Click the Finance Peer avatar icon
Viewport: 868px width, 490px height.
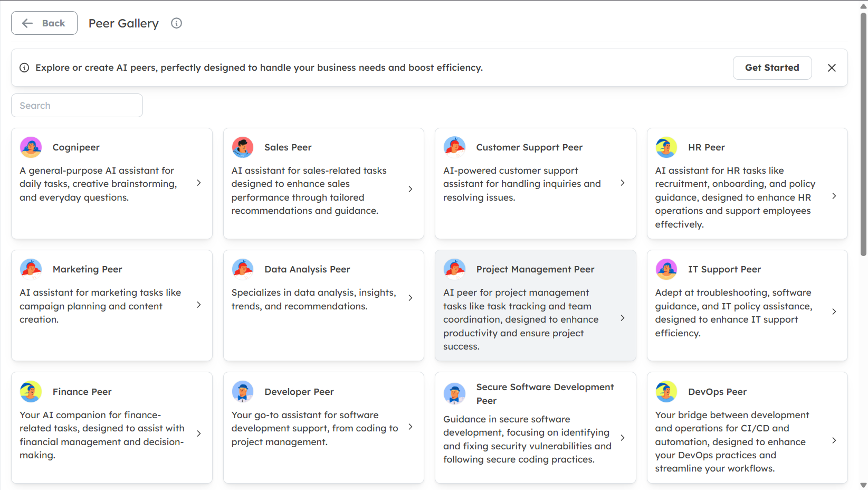click(x=31, y=392)
